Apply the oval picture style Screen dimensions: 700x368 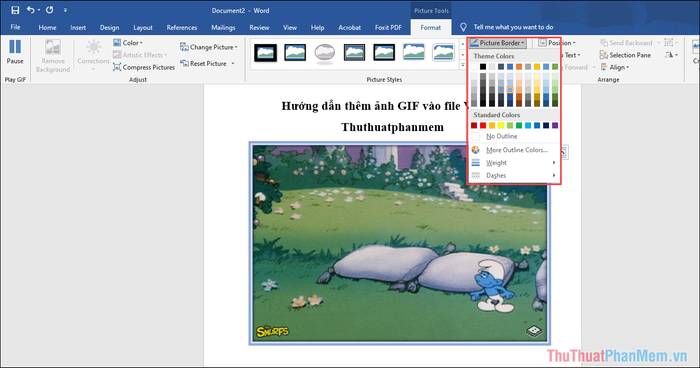pyautogui.click(x=325, y=53)
